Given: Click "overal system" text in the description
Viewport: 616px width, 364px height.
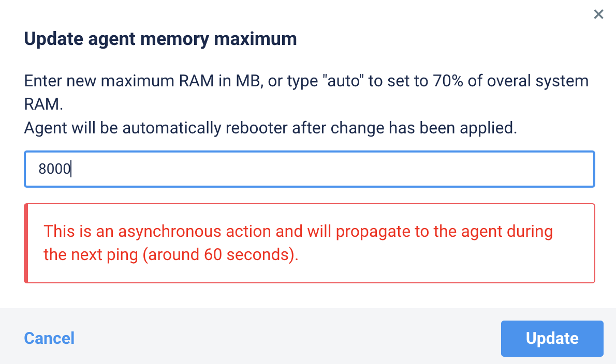Looking at the screenshot, I should click(538, 81).
